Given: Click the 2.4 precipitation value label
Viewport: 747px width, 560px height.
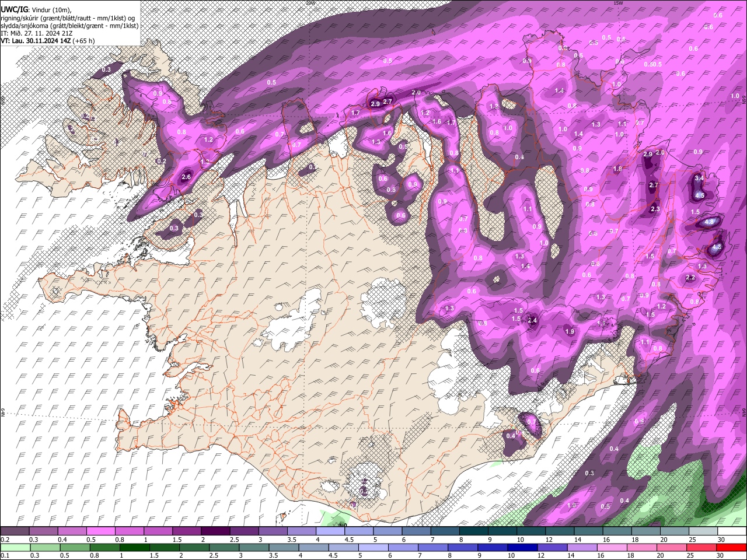Looking at the screenshot, I should tap(532, 320).
